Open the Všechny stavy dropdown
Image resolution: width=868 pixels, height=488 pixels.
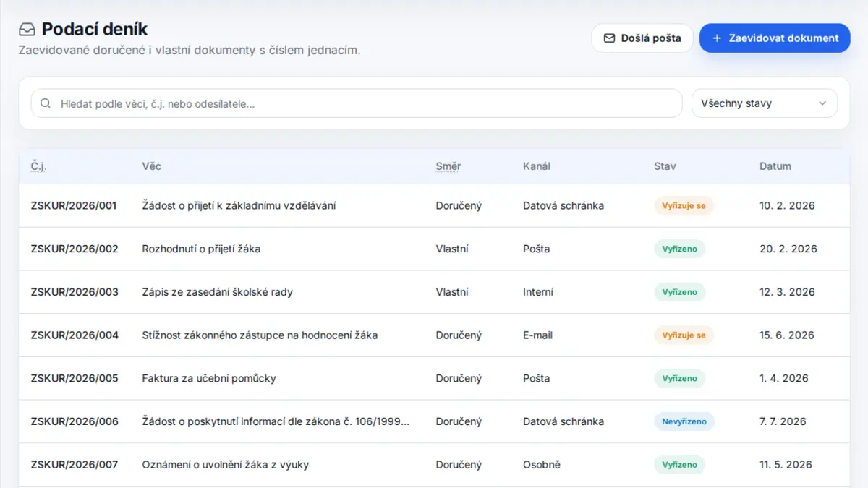[x=765, y=103]
